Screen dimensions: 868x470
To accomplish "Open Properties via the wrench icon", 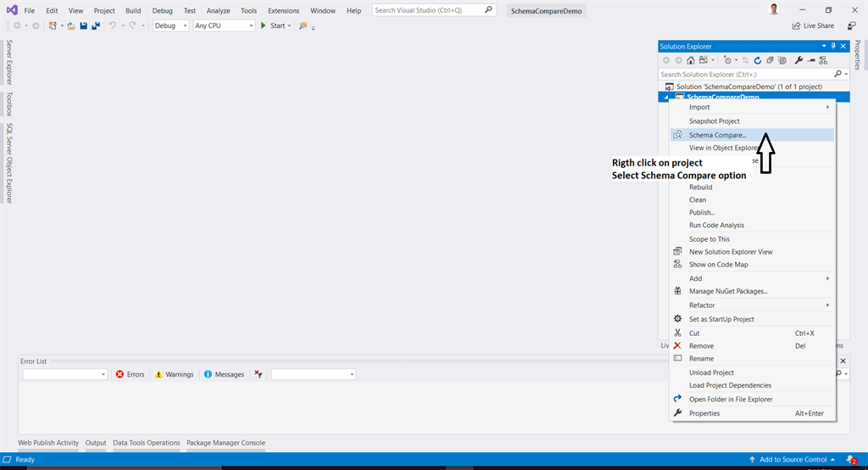I will 798,60.
